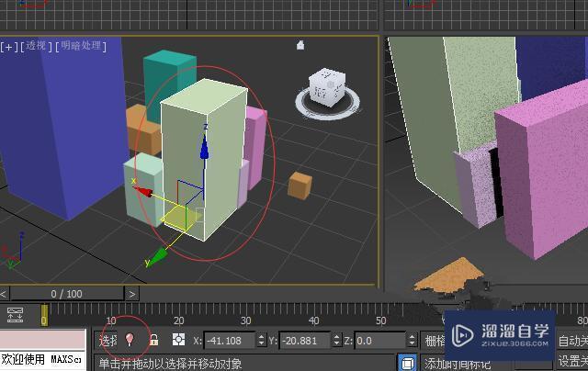This screenshot has width=588, height=371.
Task: Open the [+] viewport general menu
Action: pos(10,45)
